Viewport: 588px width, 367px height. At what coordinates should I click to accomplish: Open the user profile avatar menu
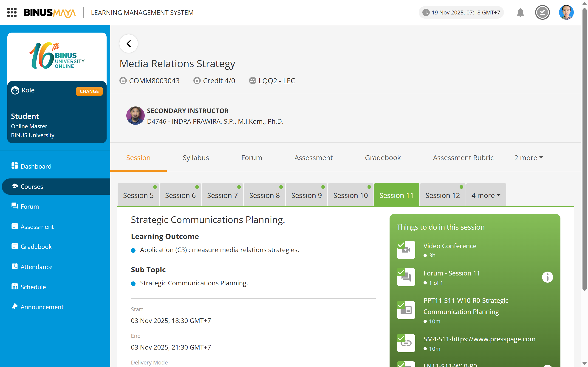click(x=566, y=12)
